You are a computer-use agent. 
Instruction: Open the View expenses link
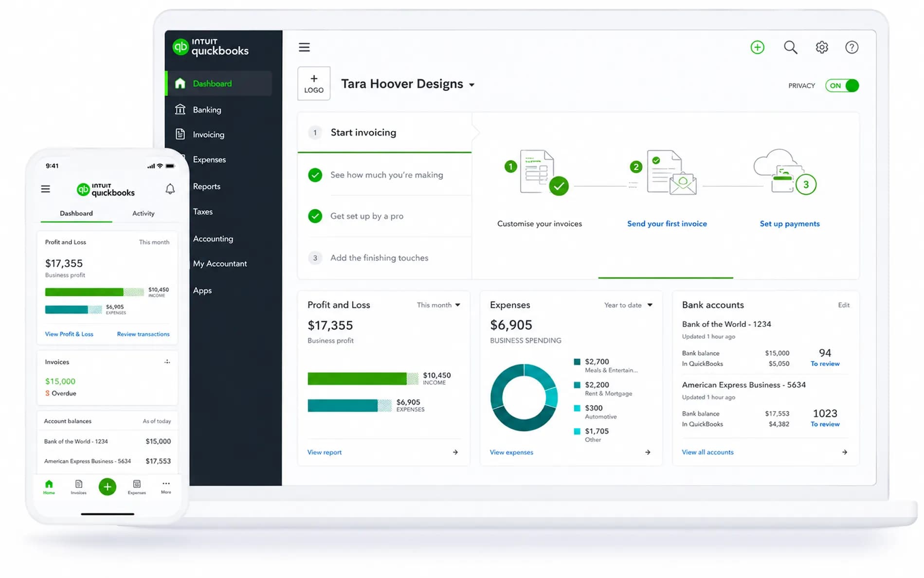[x=511, y=452]
